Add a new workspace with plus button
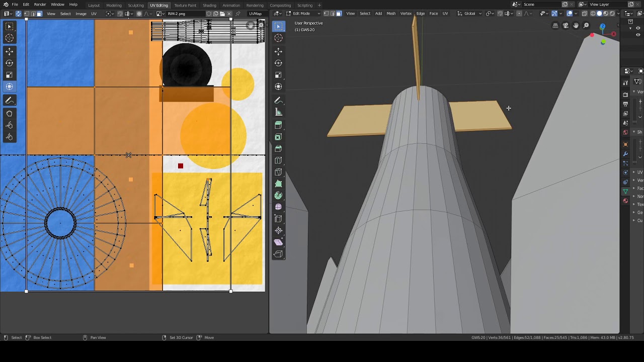The width and height of the screenshot is (644, 362). (x=319, y=5)
